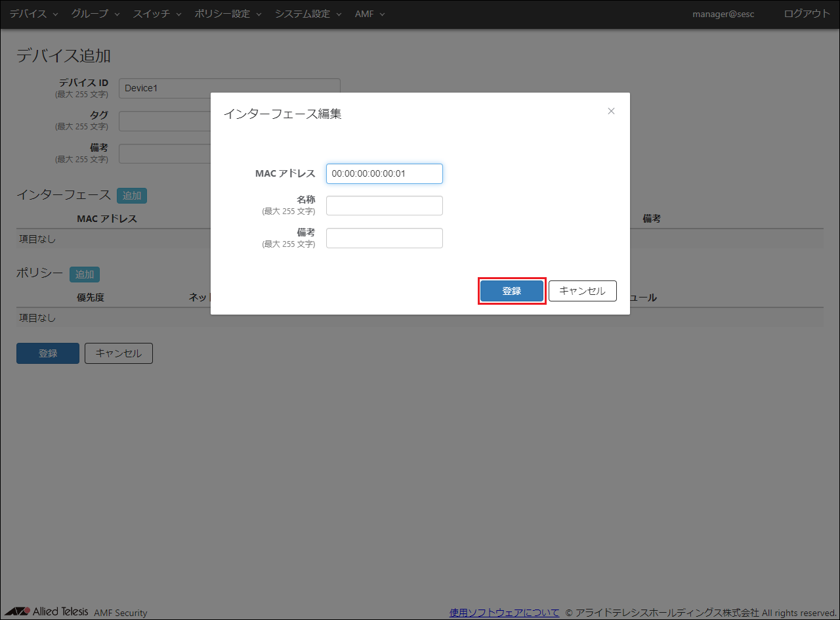Click キャンセル in the interface edit dialog
This screenshot has width=840, height=620.
pyautogui.click(x=582, y=291)
